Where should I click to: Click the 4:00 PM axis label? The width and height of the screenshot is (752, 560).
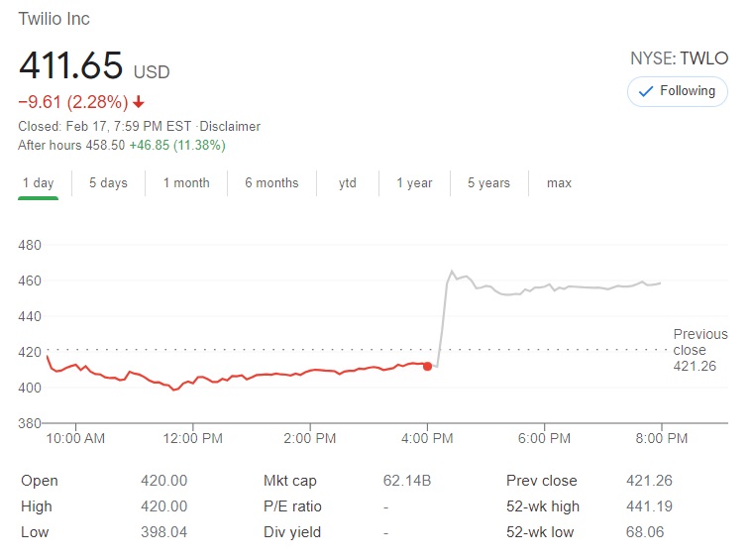pyautogui.click(x=427, y=438)
